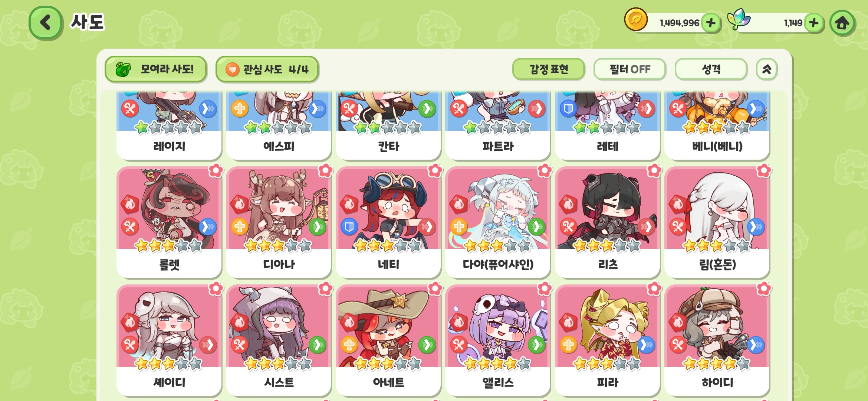Toggle the flower favorite badge on 하이디
The height and width of the screenshot is (401, 868).
pos(764,289)
